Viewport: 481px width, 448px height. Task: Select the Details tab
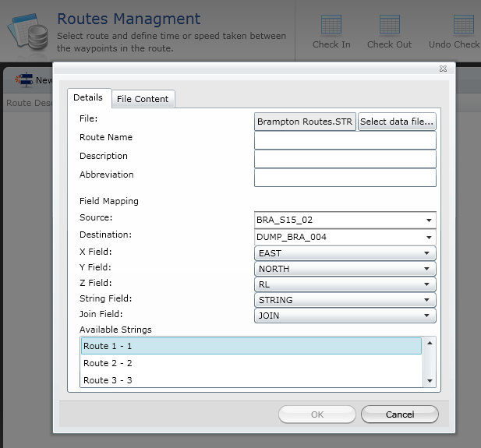pos(87,97)
